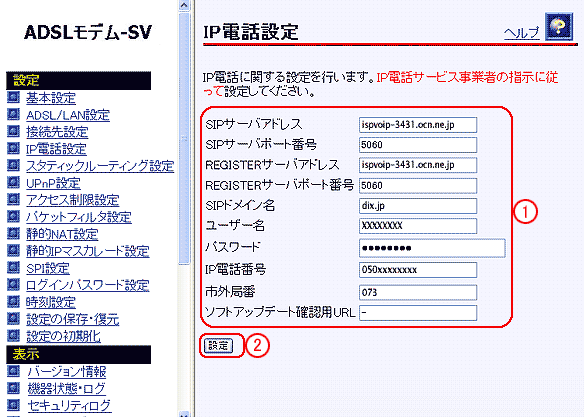Click the icon beside 基本設定

[x=13, y=98]
